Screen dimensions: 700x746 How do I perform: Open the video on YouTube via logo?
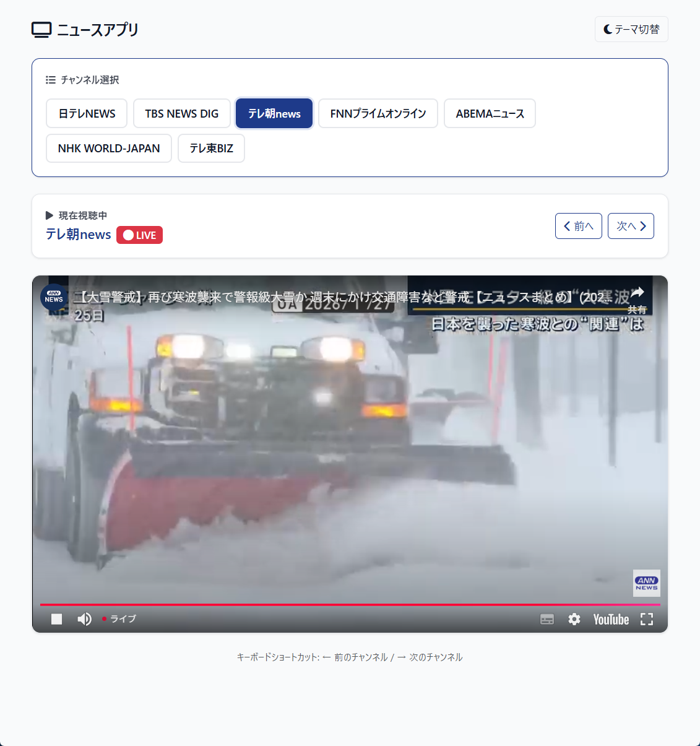(611, 619)
